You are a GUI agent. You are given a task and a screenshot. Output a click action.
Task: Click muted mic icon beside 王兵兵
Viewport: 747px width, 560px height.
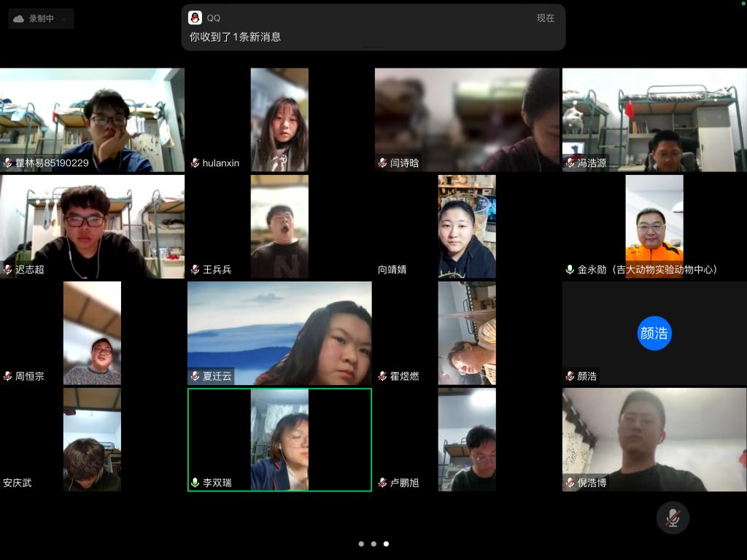tap(196, 270)
